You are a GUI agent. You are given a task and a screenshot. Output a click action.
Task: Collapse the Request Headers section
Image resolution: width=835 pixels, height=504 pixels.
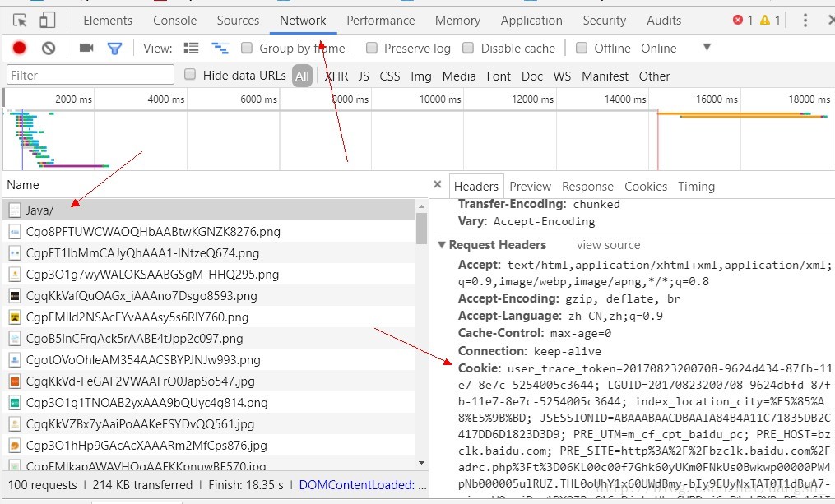tap(442, 245)
